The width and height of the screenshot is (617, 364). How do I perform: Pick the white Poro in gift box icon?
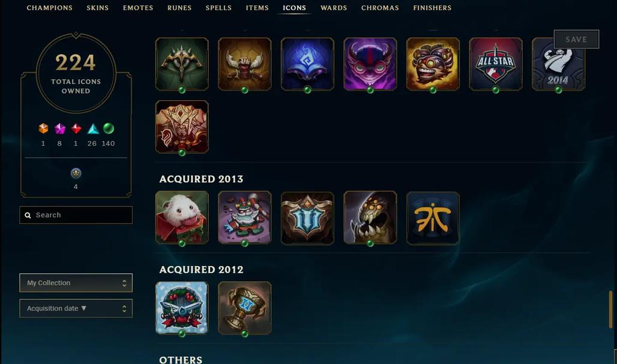[x=182, y=218]
